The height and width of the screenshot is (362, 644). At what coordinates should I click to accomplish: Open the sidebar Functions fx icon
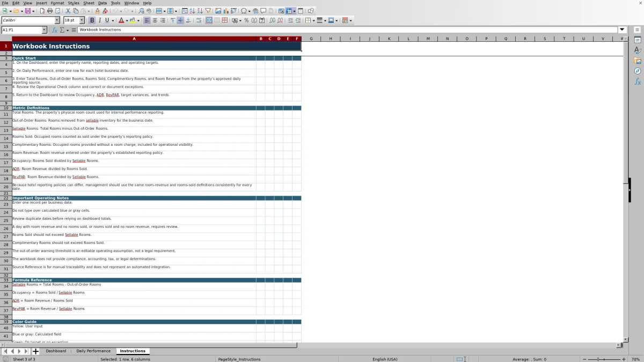[638, 82]
